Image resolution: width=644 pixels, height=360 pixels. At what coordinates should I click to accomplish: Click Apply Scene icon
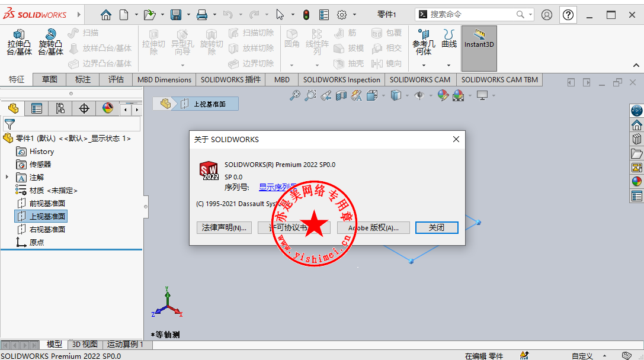pyautogui.click(x=459, y=96)
